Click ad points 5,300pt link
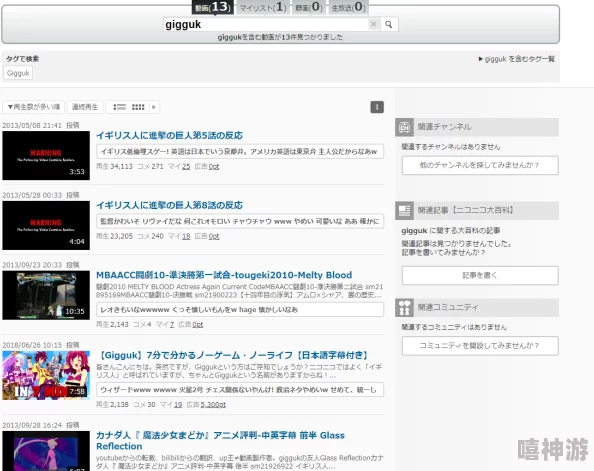The image size is (594, 471). tap(213, 405)
